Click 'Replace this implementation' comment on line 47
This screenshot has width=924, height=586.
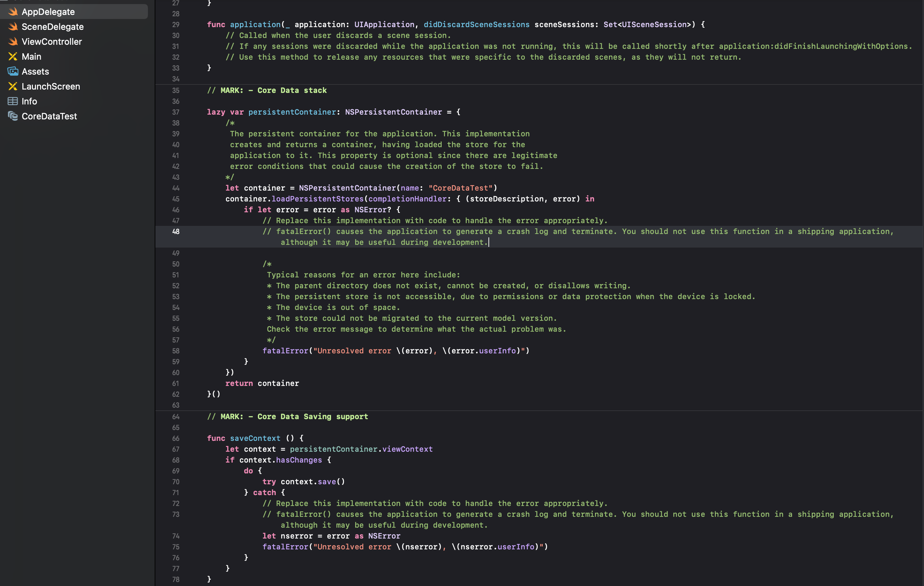435,221
